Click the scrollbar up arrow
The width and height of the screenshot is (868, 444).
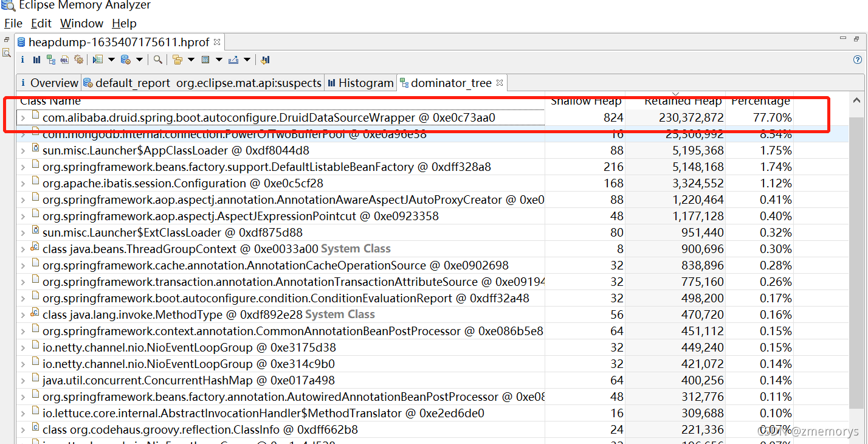[856, 101]
